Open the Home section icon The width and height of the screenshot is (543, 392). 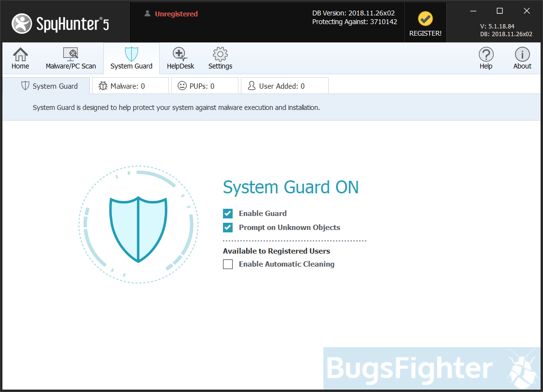pos(20,54)
